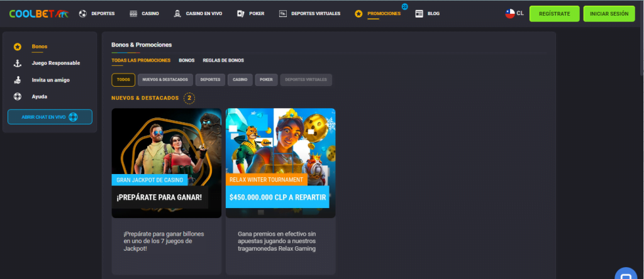Switch to the Bonos tab

tap(186, 60)
